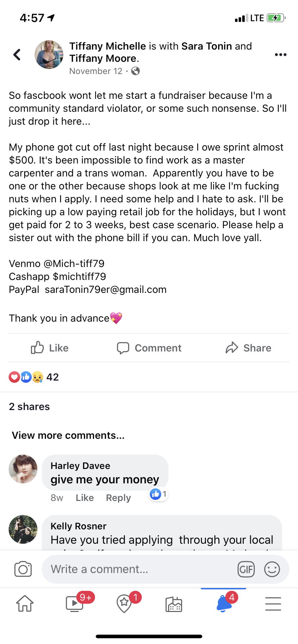Tap the Comment button under the post

149,348
